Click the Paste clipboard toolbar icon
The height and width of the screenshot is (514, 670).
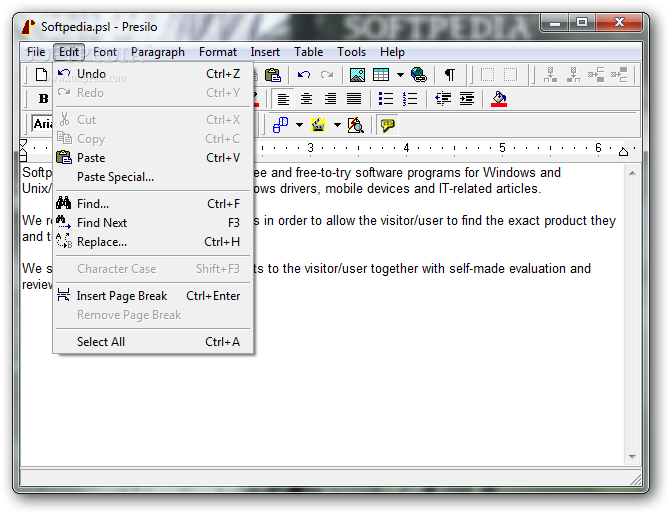coord(272,75)
